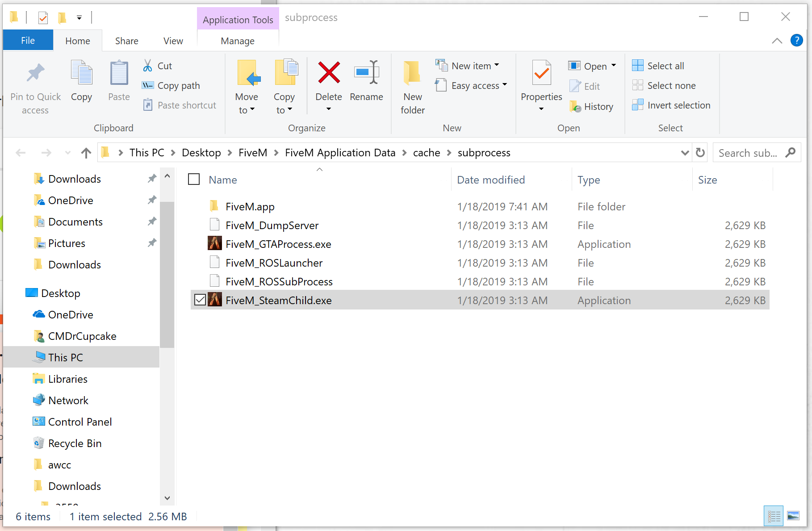Expand address bar history dropdown
Viewport: 812px width, 531px height.
(685, 153)
